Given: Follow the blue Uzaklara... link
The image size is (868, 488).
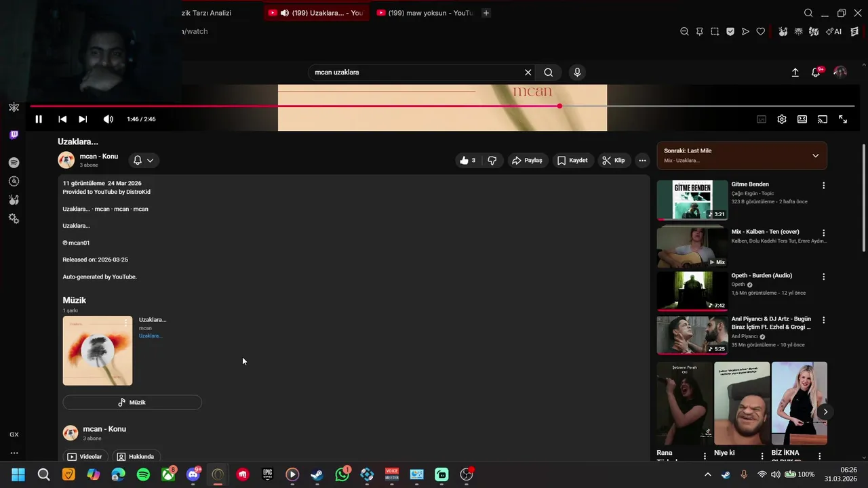Looking at the screenshot, I should 151,336.
